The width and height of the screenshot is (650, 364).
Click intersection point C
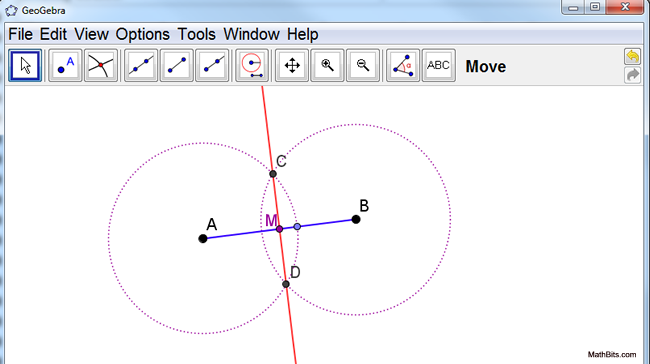(273, 174)
